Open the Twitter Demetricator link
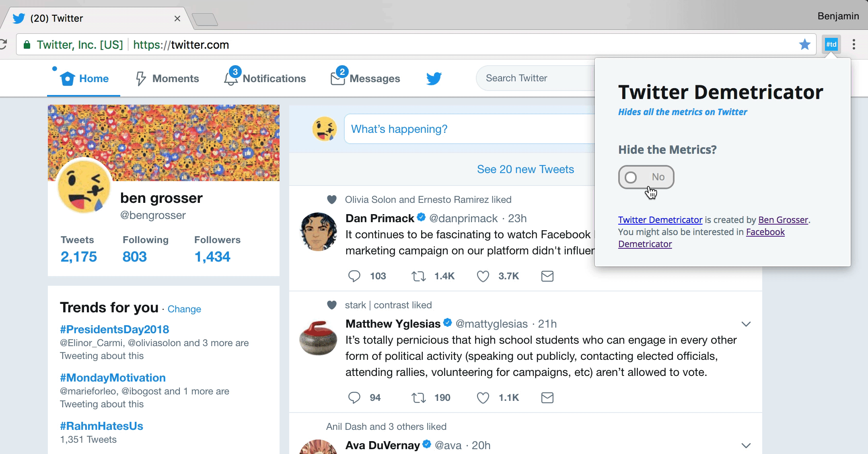This screenshot has width=868, height=454. 659,219
